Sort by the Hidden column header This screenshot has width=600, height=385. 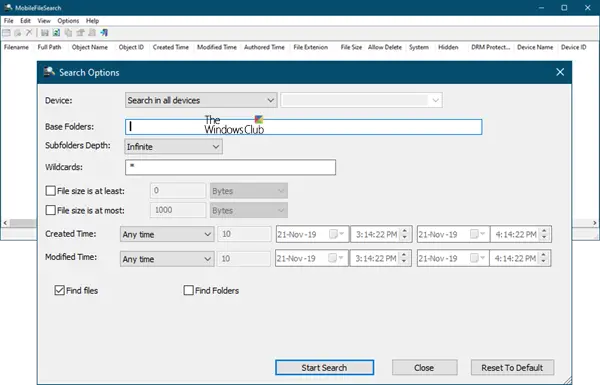pyautogui.click(x=448, y=47)
